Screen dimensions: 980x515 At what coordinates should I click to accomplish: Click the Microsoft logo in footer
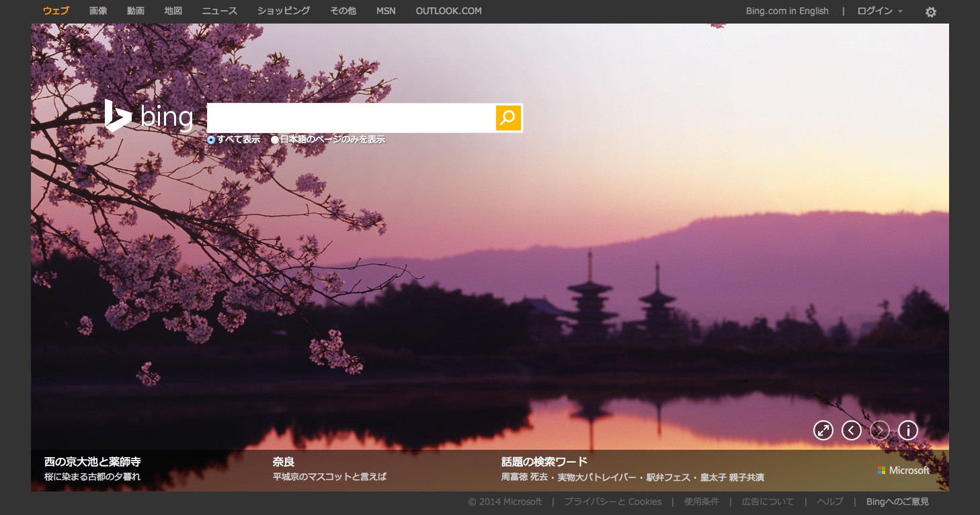tap(903, 471)
